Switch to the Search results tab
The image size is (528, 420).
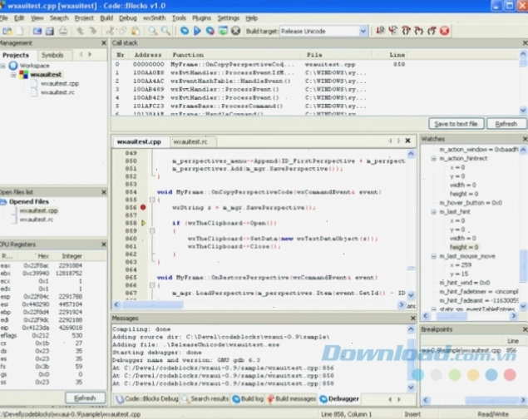point(205,398)
